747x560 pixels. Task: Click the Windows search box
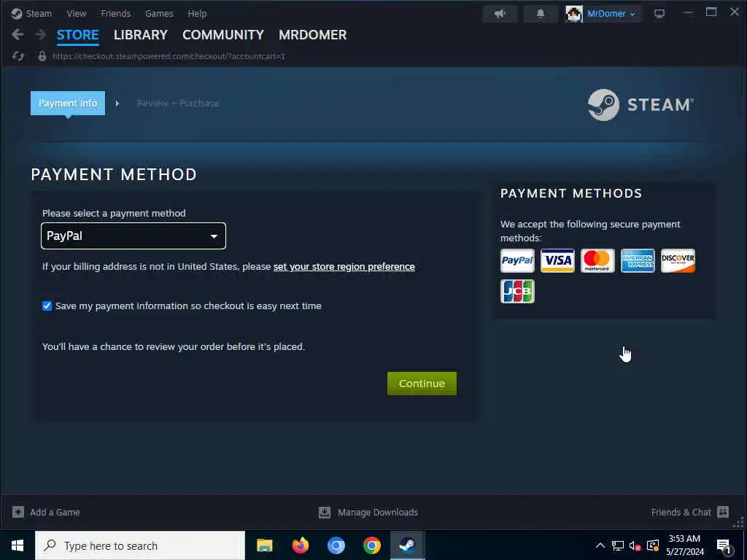tap(140, 545)
